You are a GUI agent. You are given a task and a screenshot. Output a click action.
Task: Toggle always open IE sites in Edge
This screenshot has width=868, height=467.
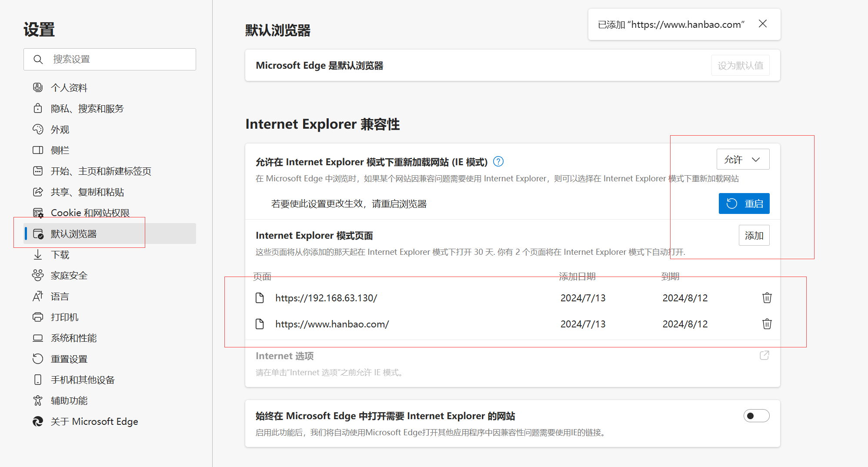(756, 416)
